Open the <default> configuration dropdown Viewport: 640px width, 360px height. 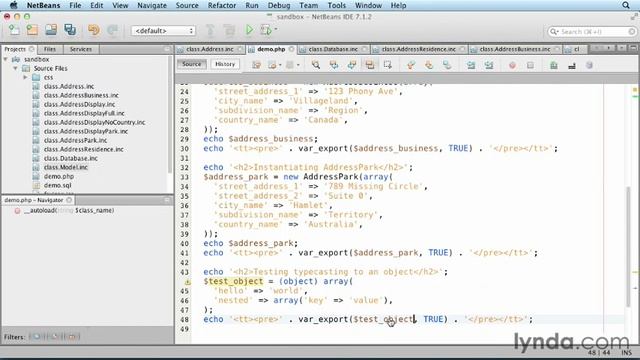(163, 31)
